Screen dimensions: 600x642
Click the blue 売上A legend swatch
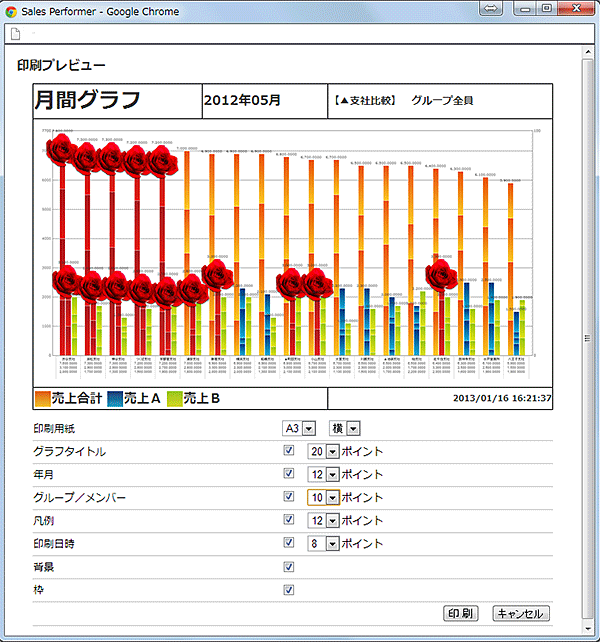[115, 398]
